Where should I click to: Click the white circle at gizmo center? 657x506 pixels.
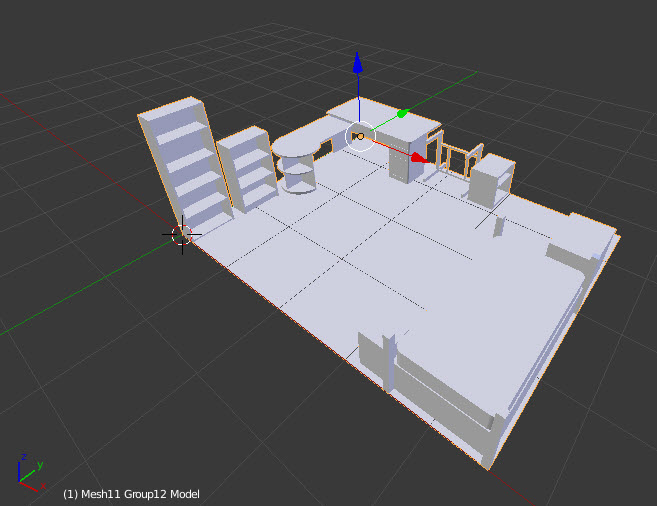tap(360, 136)
